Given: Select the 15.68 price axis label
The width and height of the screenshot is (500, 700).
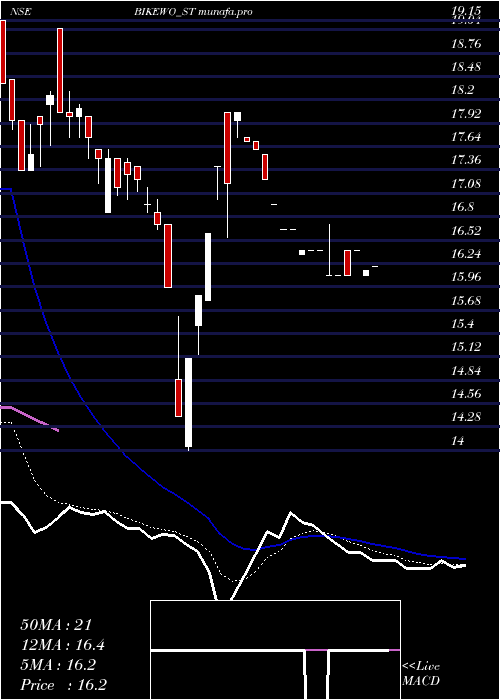Looking at the screenshot, I should pyautogui.click(x=466, y=300).
